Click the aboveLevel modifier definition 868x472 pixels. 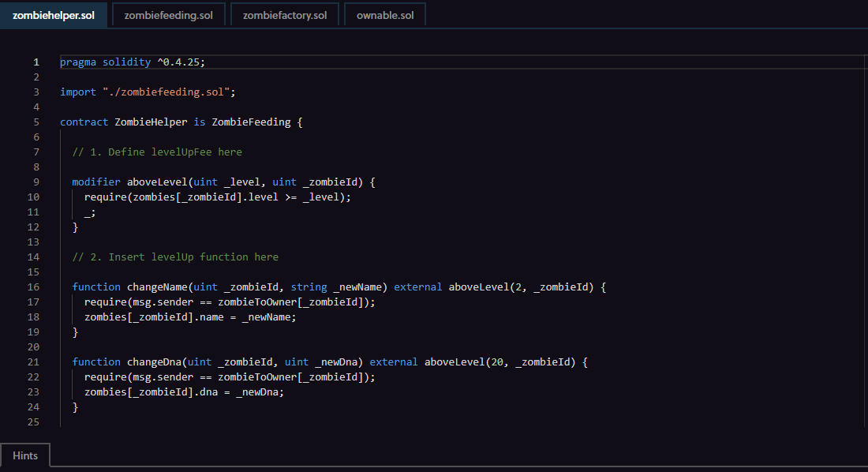tap(223, 182)
